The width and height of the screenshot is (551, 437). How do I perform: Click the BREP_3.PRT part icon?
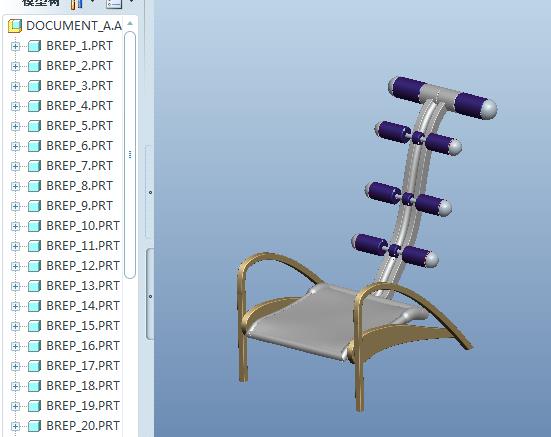(34, 86)
